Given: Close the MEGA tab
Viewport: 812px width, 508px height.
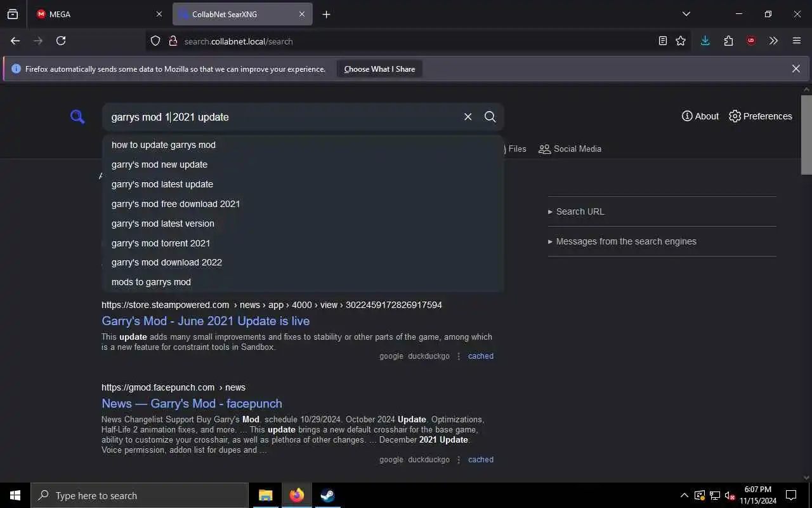Looking at the screenshot, I should coord(159,14).
